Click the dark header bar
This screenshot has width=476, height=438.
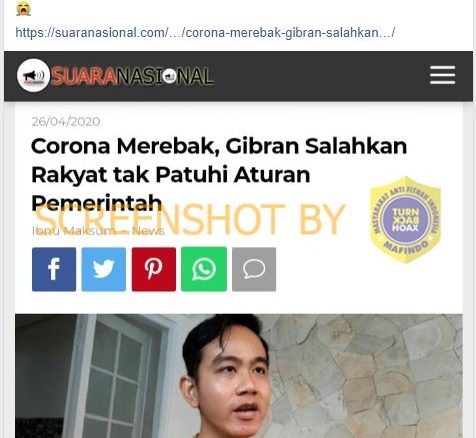coord(238,76)
